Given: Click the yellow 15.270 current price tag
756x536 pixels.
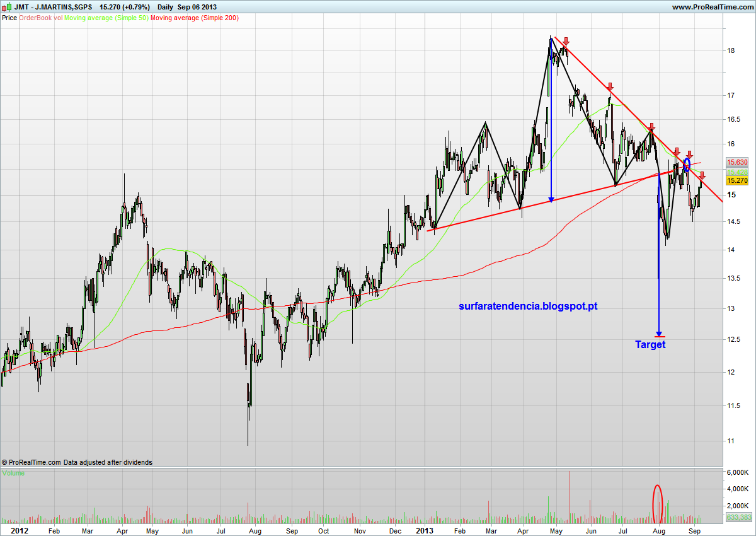Looking at the screenshot, I should [737, 180].
